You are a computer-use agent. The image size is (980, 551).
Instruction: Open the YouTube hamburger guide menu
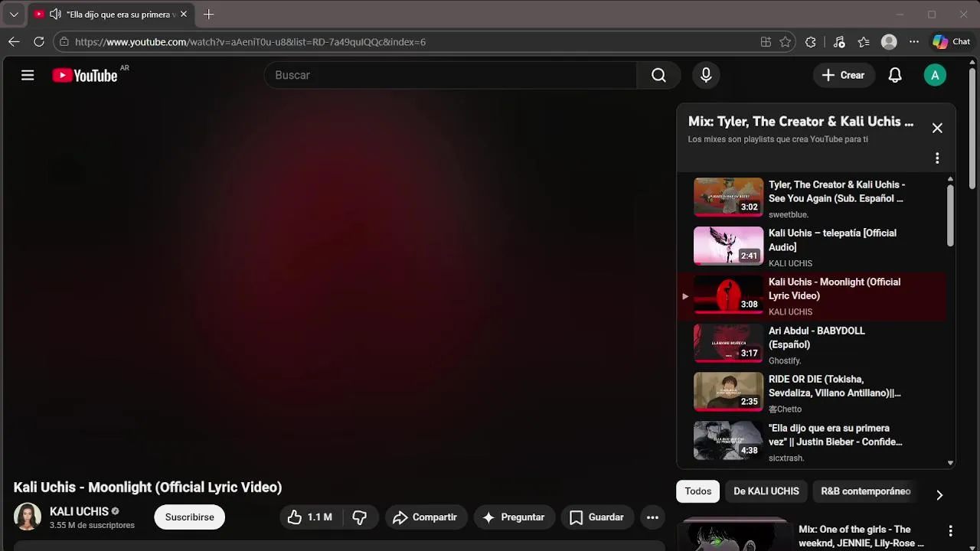click(28, 75)
